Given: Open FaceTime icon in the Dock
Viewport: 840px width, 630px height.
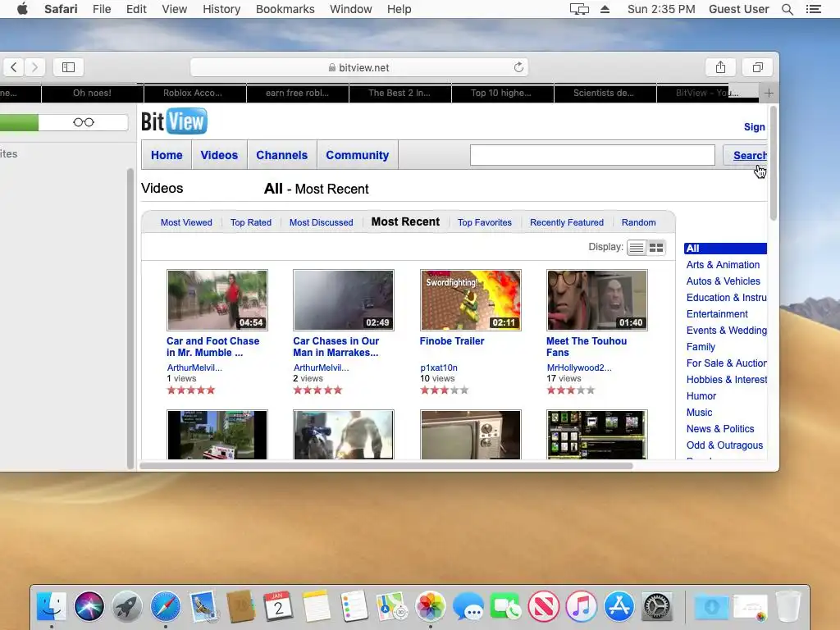Looking at the screenshot, I should [505, 606].
